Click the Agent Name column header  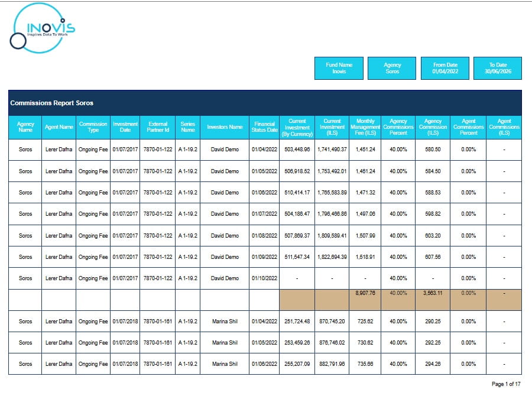59,127
